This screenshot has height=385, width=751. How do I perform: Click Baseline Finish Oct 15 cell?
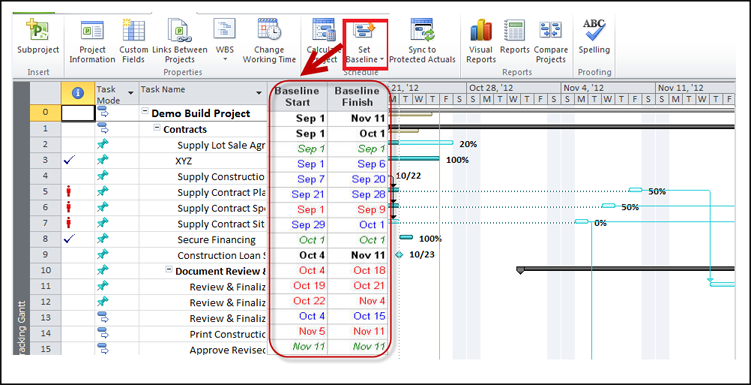click(x=357, y=316)
